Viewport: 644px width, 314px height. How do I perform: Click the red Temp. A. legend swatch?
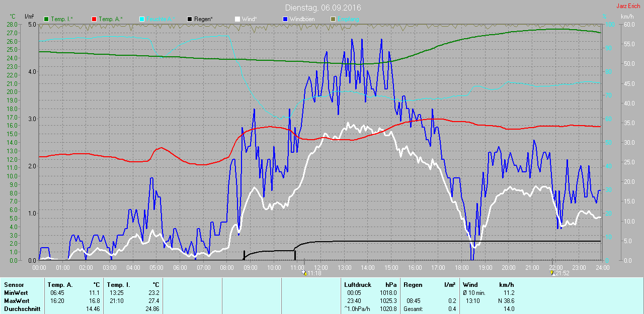coord(94,19)
